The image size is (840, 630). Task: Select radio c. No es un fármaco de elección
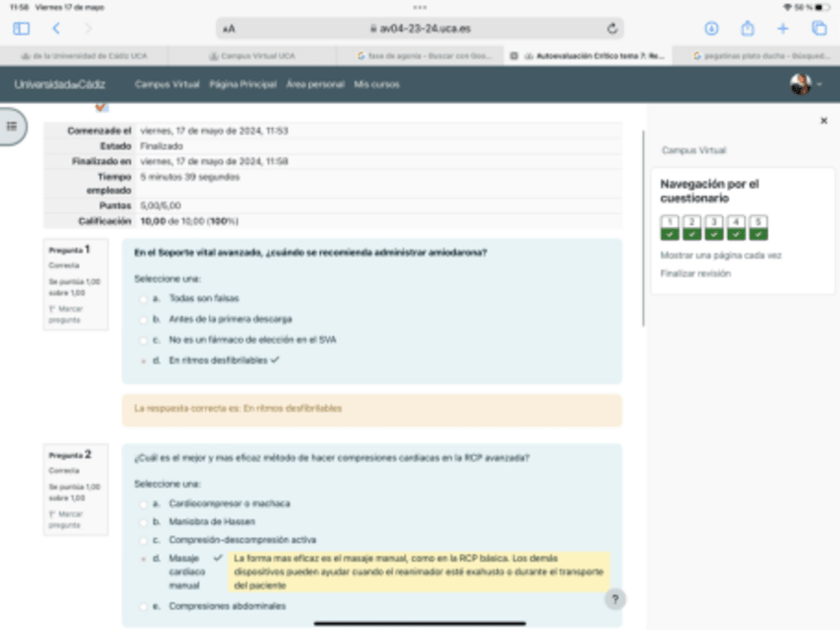[143, 340]
